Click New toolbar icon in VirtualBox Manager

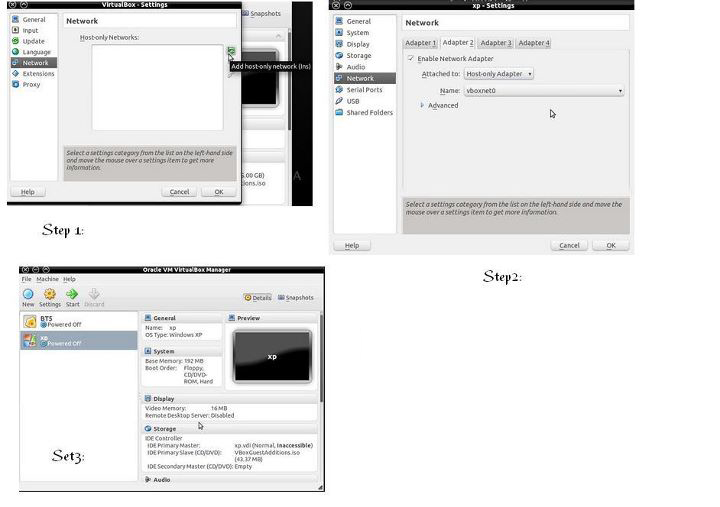click(x=28, y=298)
